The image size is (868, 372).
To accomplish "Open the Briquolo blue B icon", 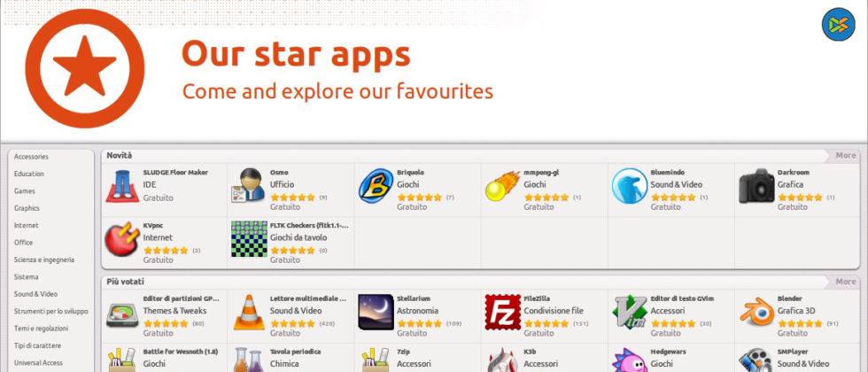I will click(376, 186).
